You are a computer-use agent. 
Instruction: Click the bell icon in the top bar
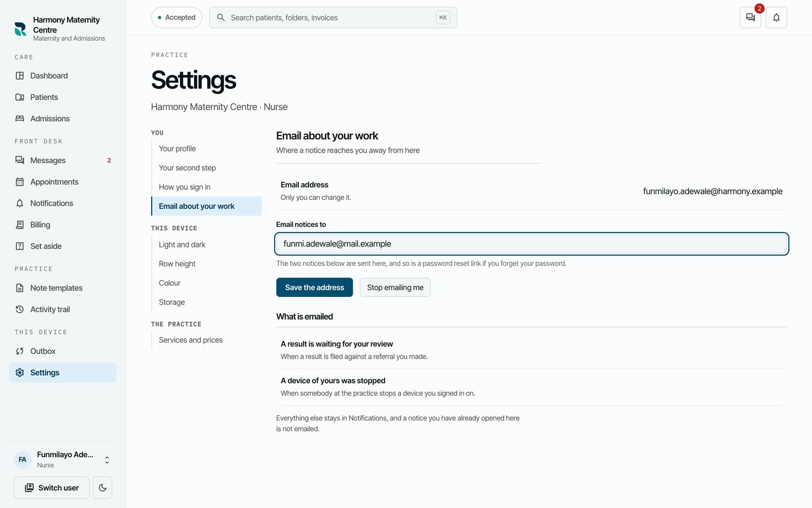click(x=776, y=17)
